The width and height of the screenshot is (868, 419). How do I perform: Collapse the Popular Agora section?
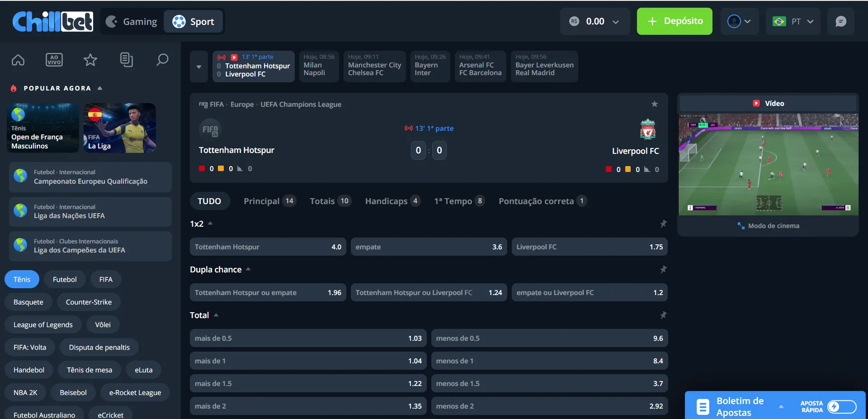(100, 88)
